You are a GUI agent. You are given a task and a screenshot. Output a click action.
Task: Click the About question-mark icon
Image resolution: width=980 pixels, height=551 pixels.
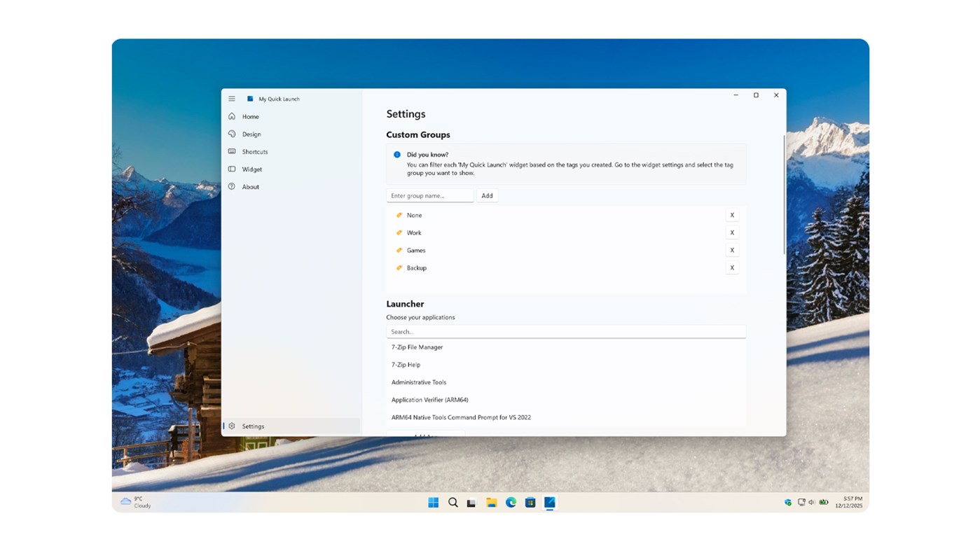(x=232, y=186)
